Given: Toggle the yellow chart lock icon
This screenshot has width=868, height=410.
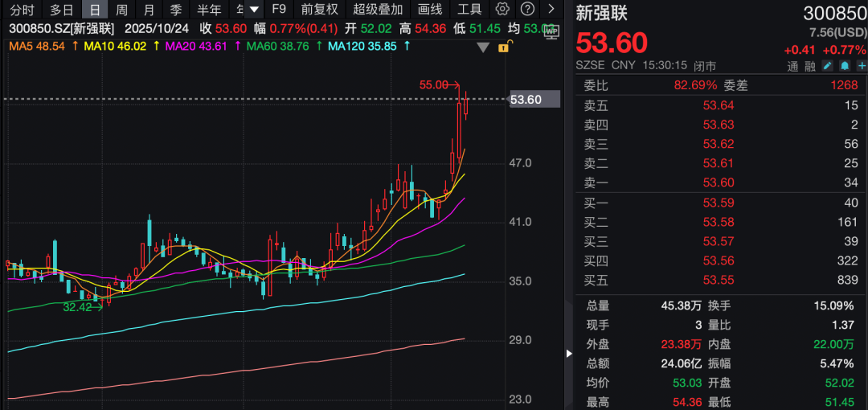Looking at the screenshot, I should click(503, 47).
